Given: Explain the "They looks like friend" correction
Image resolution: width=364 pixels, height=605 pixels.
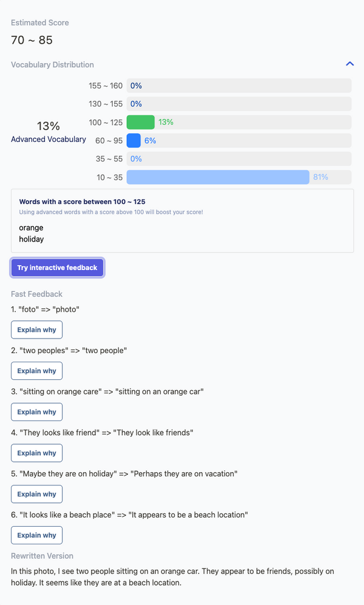Looking at the screenshot, I should [36, 453].
